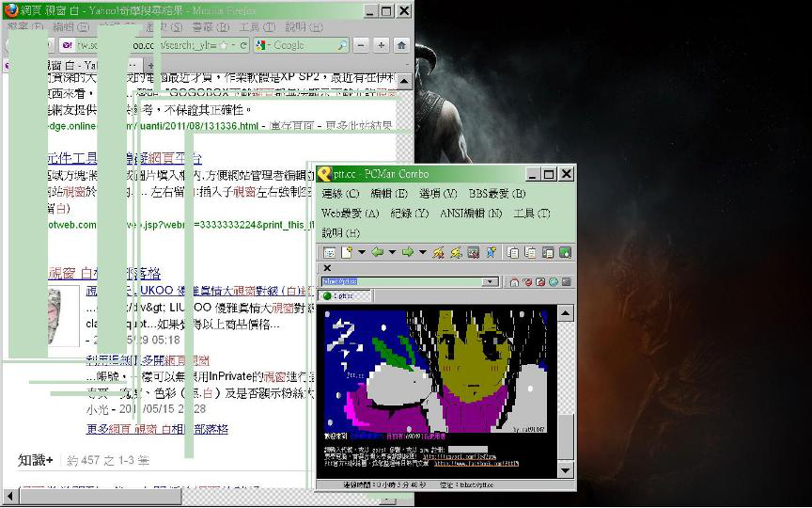Open a new tab with Firefox plus button

[x=150, y=66]
